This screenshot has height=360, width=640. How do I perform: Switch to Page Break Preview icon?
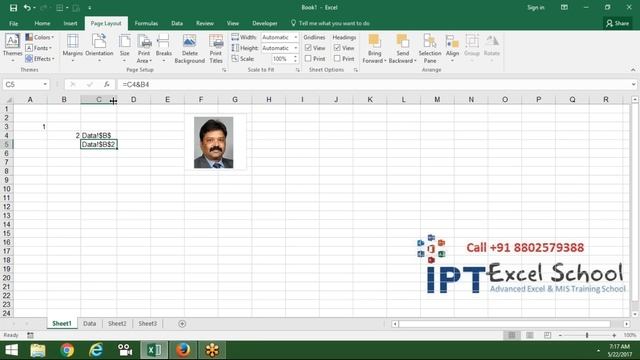[x=547, y=335]
